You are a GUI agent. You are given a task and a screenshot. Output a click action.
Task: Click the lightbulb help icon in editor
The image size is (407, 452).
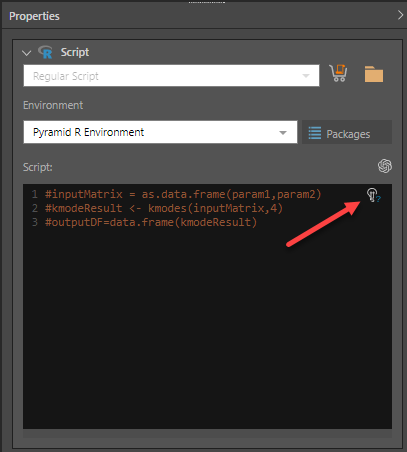pos(373,195)
